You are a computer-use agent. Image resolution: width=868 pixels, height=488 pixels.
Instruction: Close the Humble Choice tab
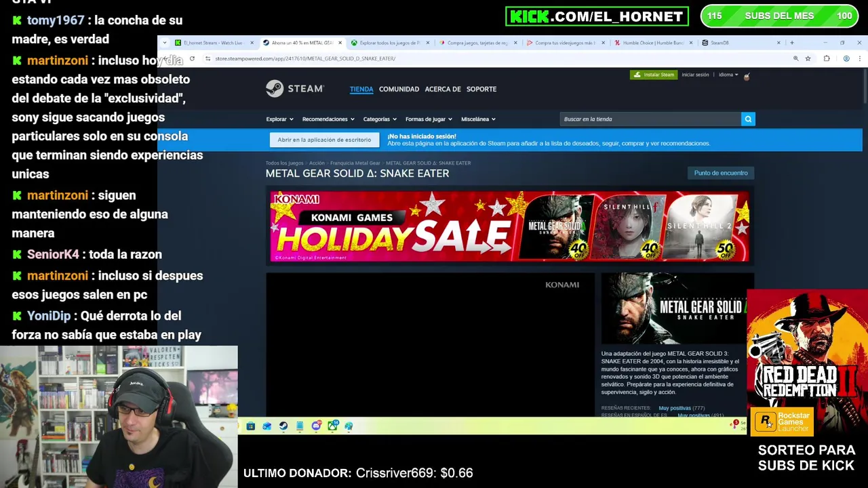coord(691,43)
